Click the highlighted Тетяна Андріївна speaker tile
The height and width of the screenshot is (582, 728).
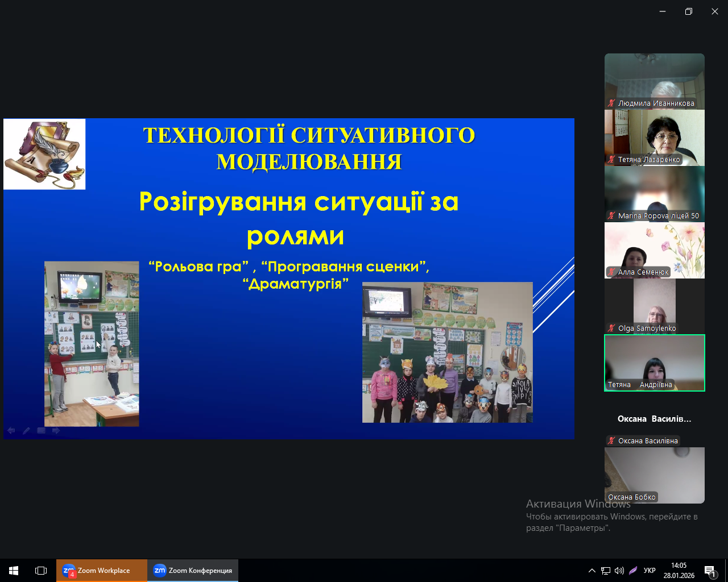click(x=654, y=363)
